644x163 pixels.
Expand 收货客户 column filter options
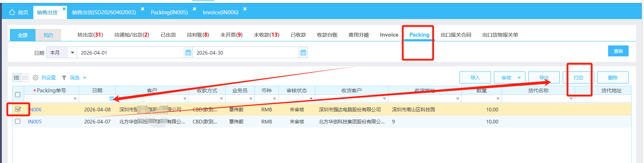(384, 99)
